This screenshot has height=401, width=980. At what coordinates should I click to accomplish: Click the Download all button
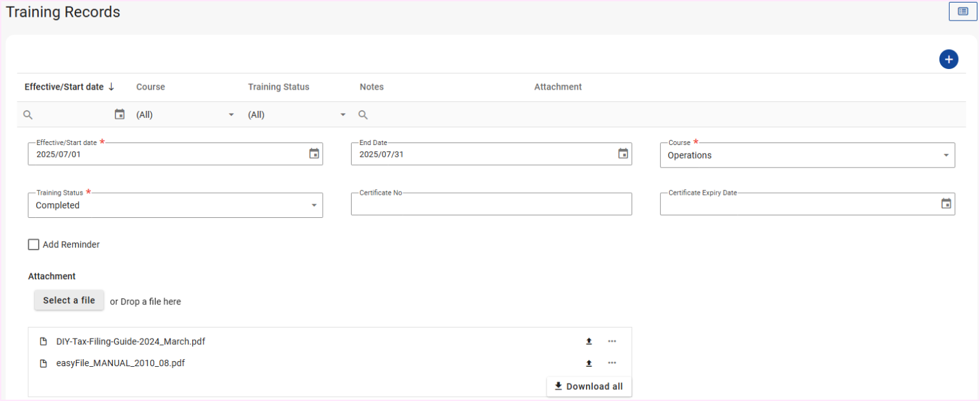[x=589, y=387]
